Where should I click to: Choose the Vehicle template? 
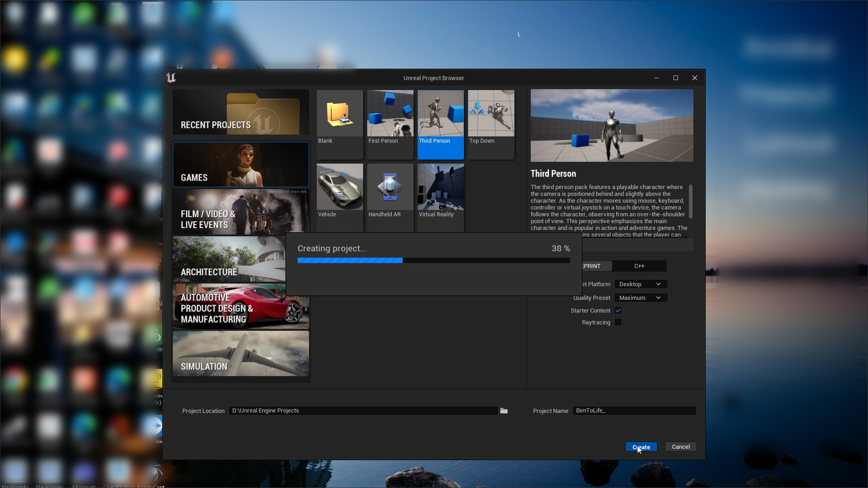point(340,198)
